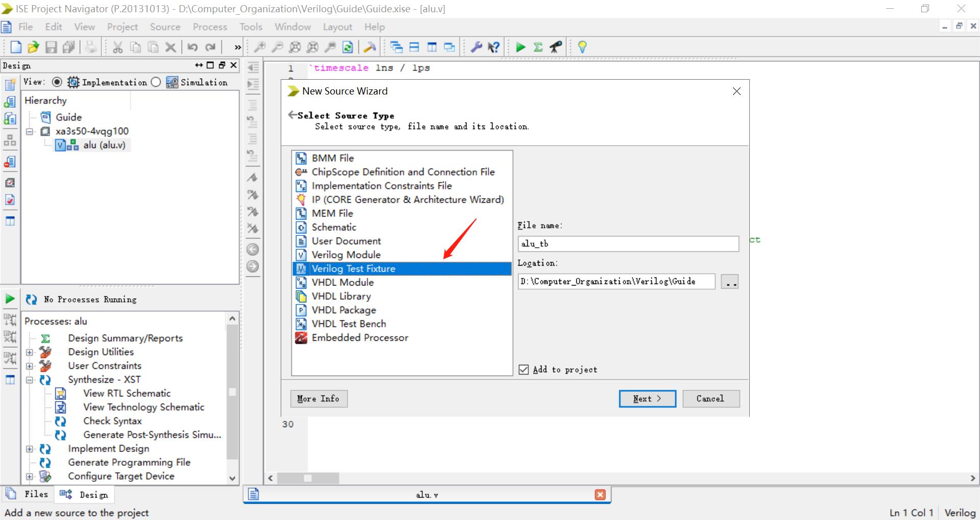Click View RTL Schematic process

pos(127,393)
